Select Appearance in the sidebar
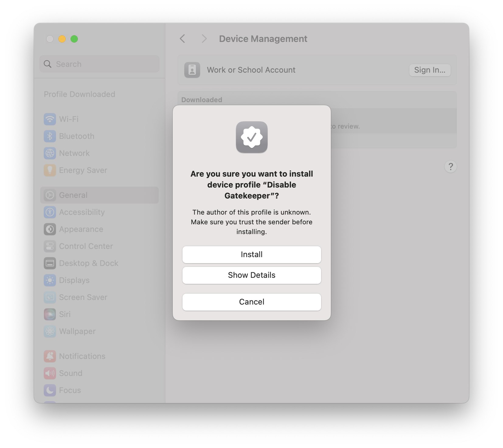 pyautogui.click(x=81, y=229)
